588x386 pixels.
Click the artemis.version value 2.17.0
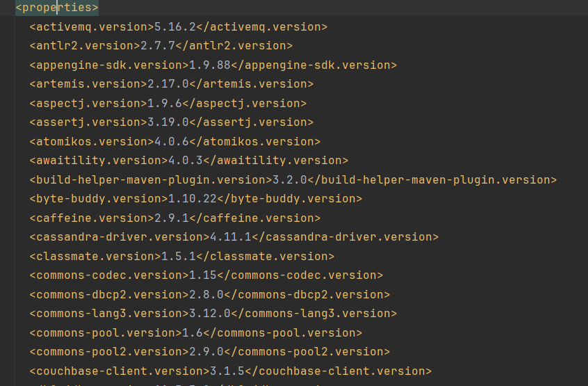[168, 84]
